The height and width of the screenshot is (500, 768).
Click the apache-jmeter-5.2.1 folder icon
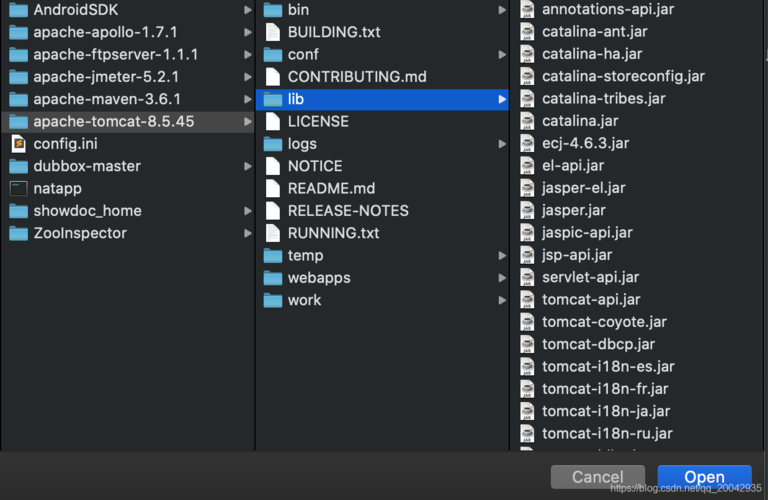coord(19,77)
